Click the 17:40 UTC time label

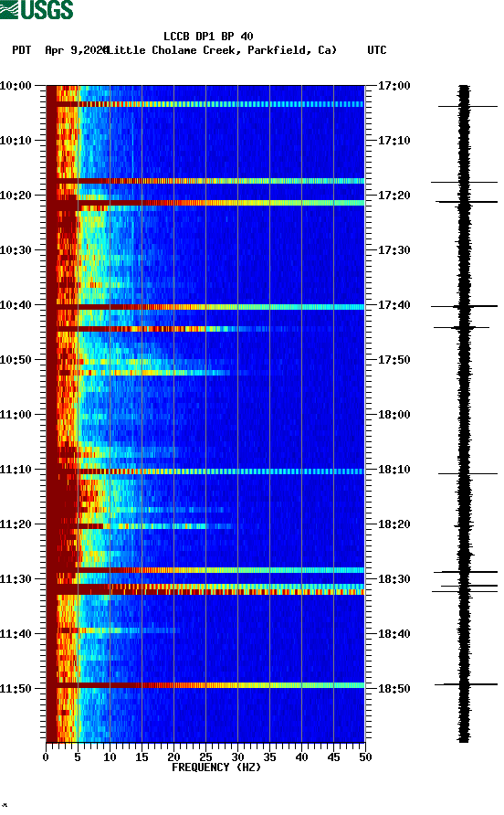[394, 305]
